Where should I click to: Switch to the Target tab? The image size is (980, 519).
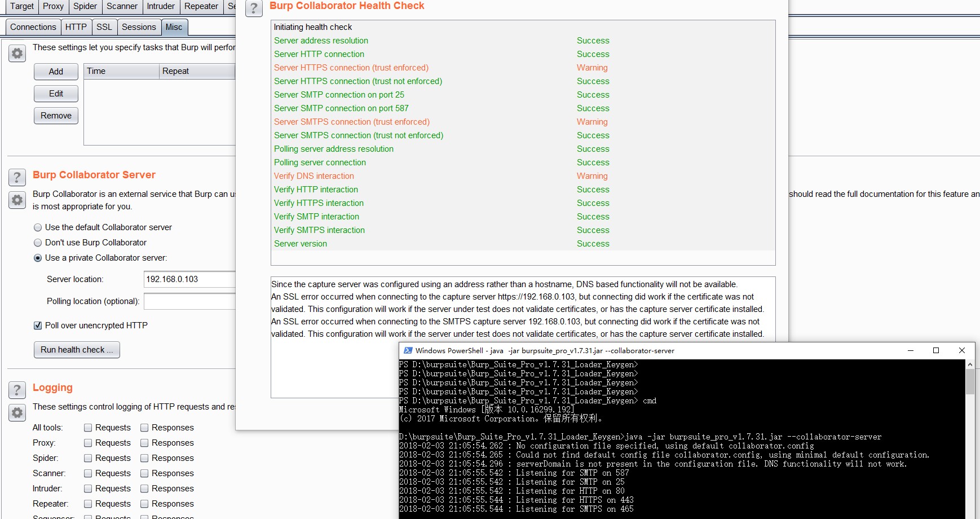pyautogui.click(x=22, y=6)
